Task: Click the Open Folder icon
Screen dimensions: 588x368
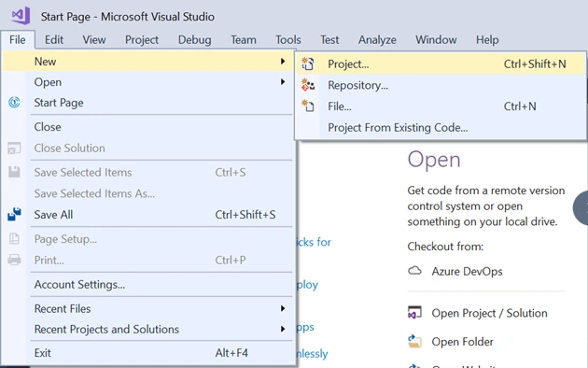Action: [x=414, y=341]
